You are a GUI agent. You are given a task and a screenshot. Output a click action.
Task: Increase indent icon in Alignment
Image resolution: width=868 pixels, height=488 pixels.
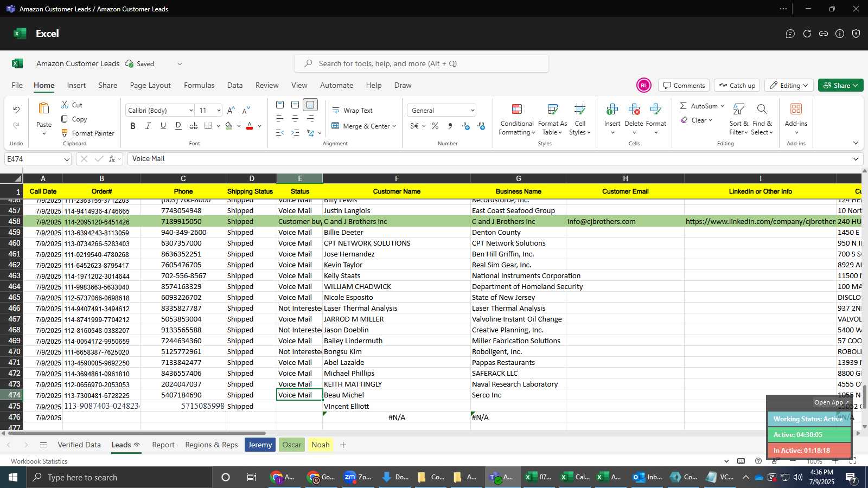[295, 133]
